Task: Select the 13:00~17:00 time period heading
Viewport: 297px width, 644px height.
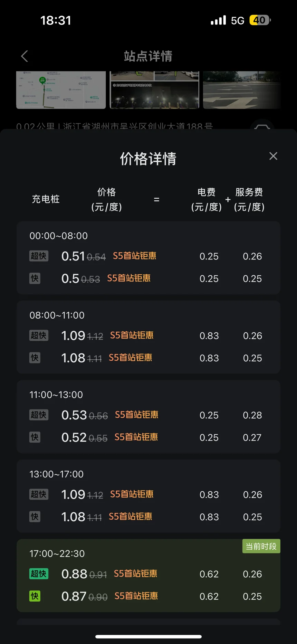Action: [x=56, y=474]
